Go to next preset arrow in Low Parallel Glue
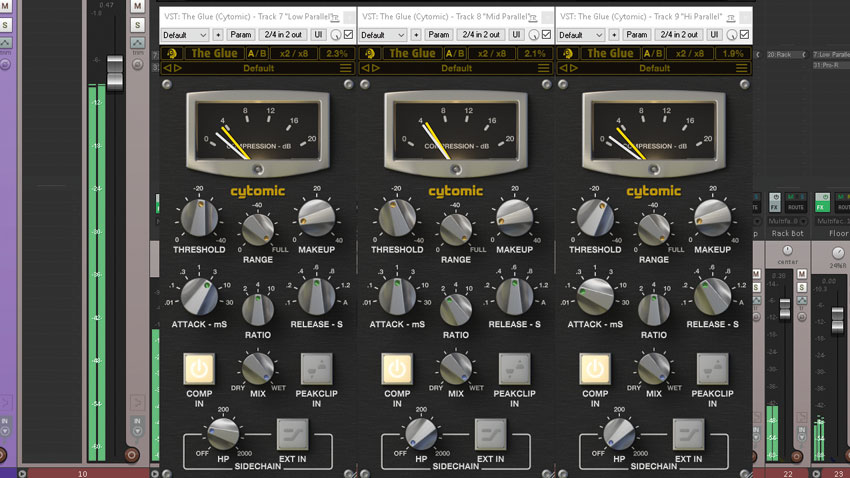Screen dimensions: 850x478 177,68
